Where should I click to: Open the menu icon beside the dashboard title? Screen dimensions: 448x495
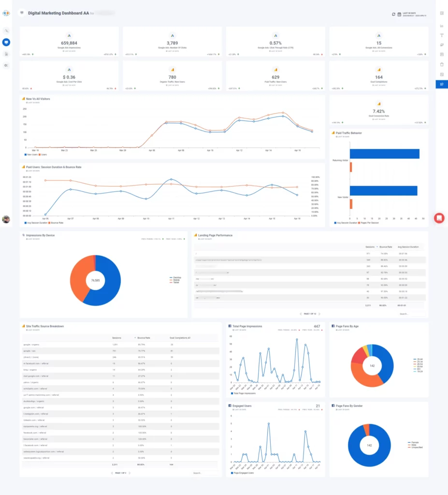click(22, 13)
